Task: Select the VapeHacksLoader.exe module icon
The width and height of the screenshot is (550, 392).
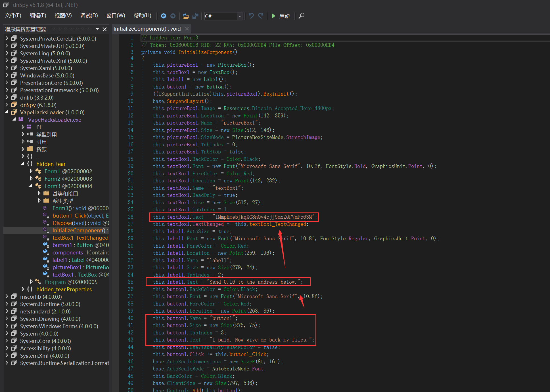Action: (x=21, y=119)
